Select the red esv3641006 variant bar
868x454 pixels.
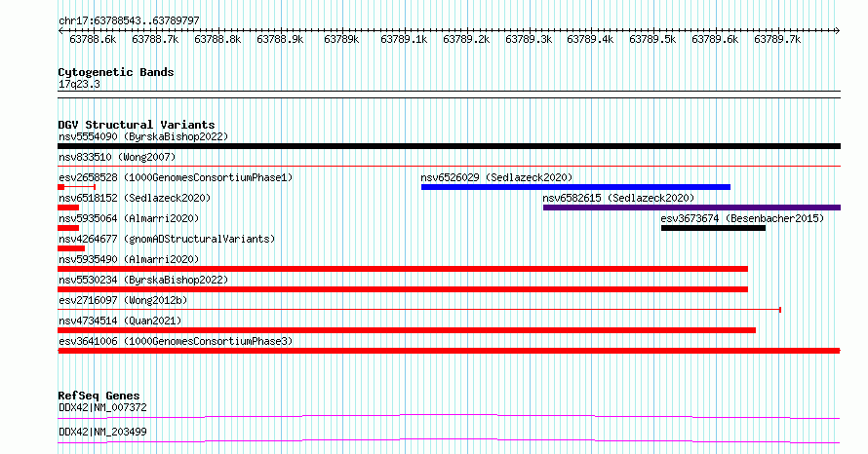449,351
